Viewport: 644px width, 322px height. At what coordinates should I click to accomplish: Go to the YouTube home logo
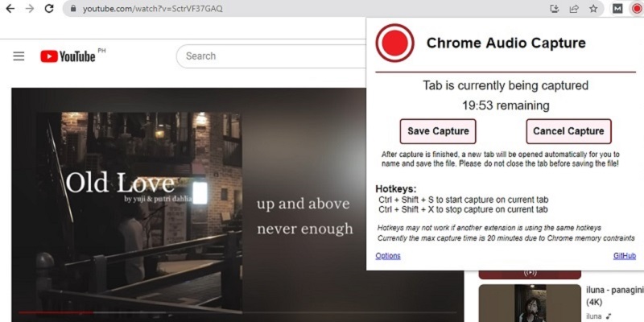pyautogui.click(x=68, y=56)
